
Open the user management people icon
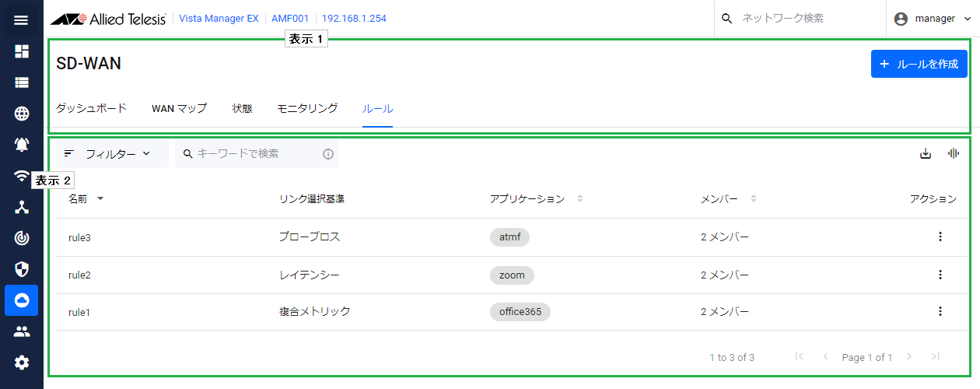(x=22, y=331)
